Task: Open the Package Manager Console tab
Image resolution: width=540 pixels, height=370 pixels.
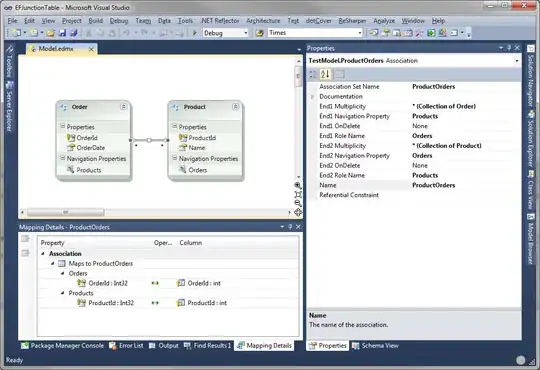Action: tap(62, 346)
